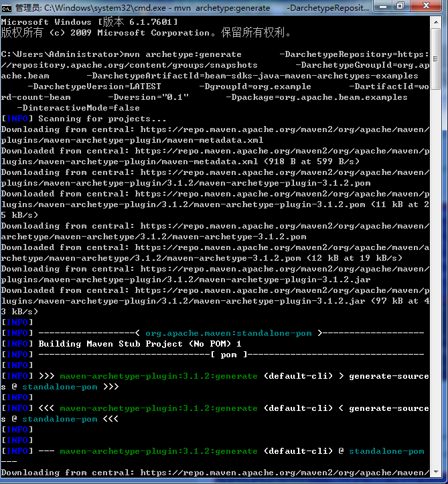
Task: Click the '2009 Microsoft Corporation' copyright line
Action: (x=146, y=33)
